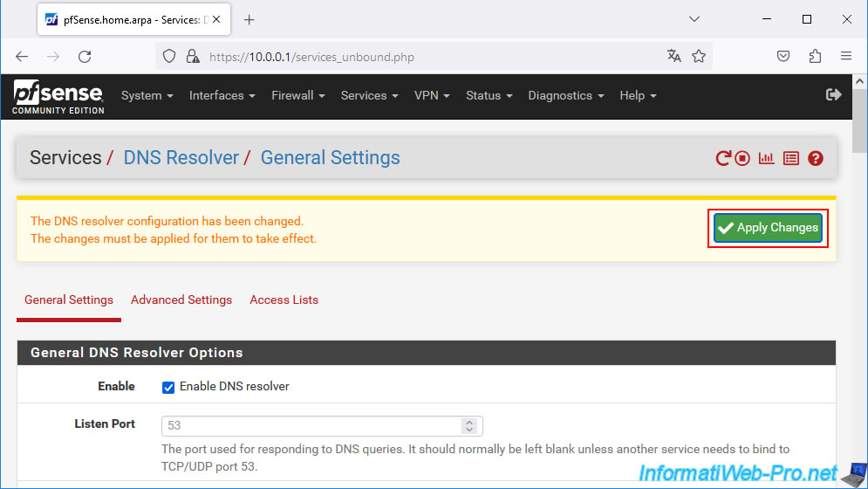List all tabs chevron in title bar
The image size is (868, 489).
pyautogui.click(x=694, y=19)
